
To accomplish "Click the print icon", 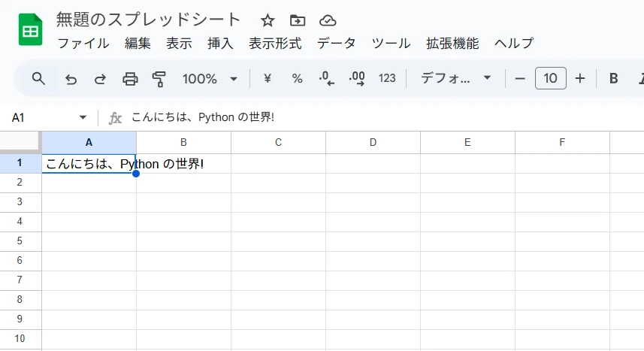I will click(x=130, y=78).
